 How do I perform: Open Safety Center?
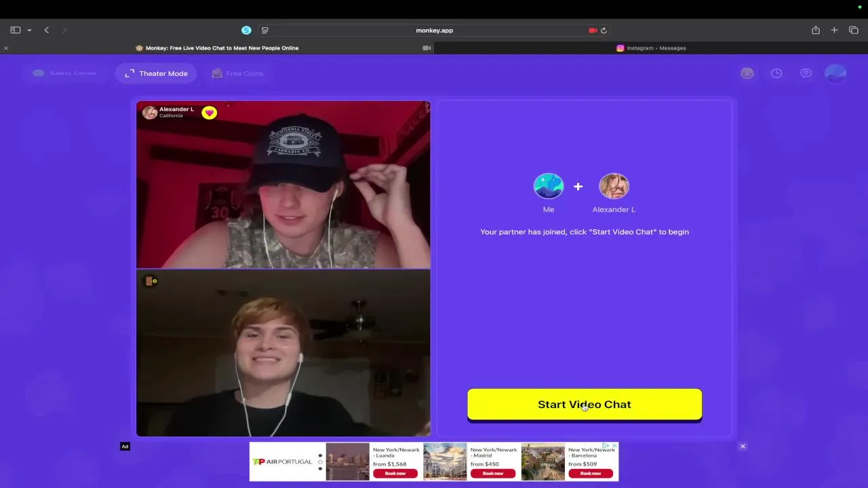click(64, 73)
